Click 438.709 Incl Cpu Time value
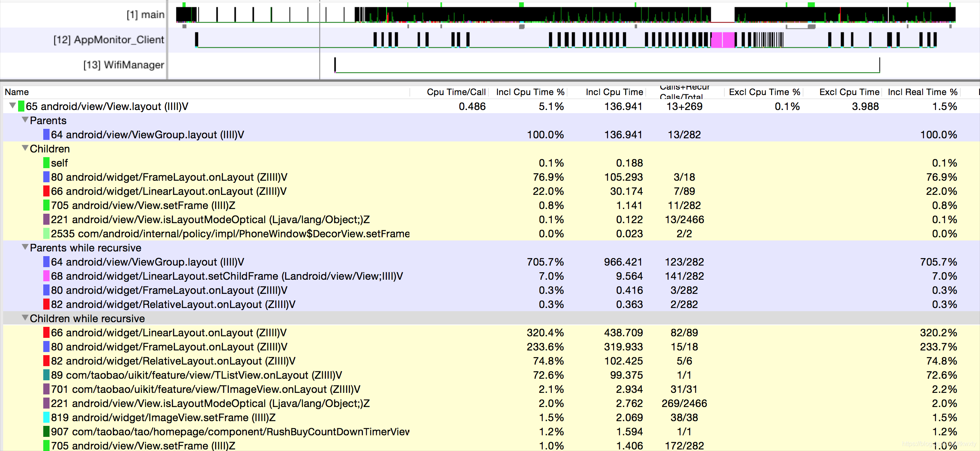Viewport: 980px width, 451px height. 623,333
